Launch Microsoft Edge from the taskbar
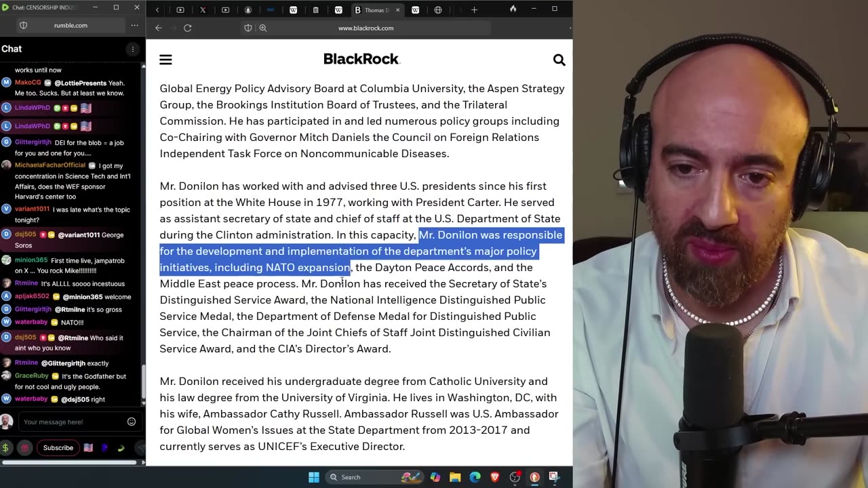Viewport: 868px width, 488px height. point(475,477)
